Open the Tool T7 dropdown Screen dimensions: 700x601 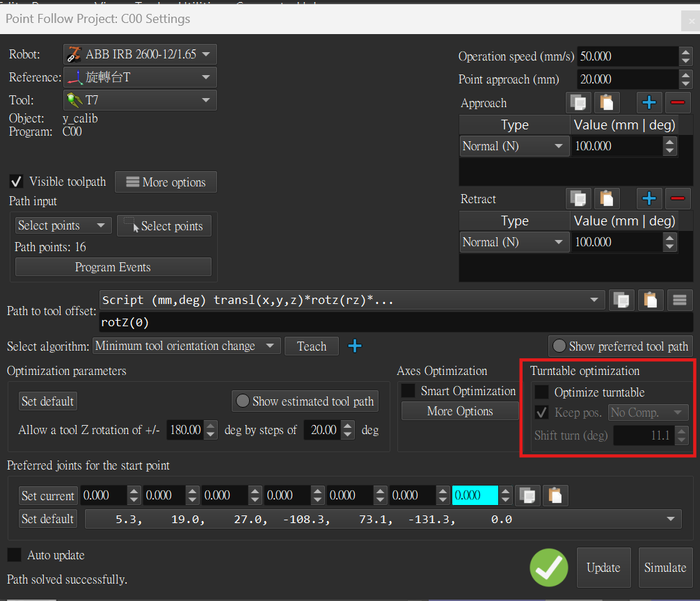coord(139,100)
